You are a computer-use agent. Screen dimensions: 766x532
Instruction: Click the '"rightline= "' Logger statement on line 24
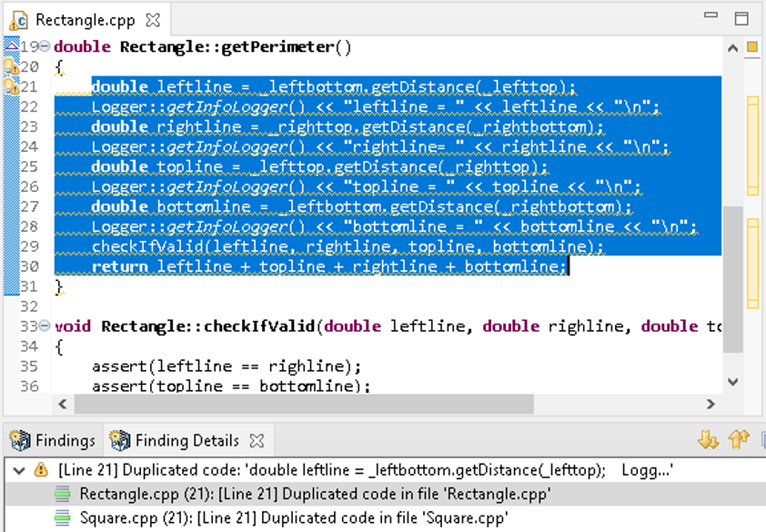pyautogui.click(x=380, y=146)
